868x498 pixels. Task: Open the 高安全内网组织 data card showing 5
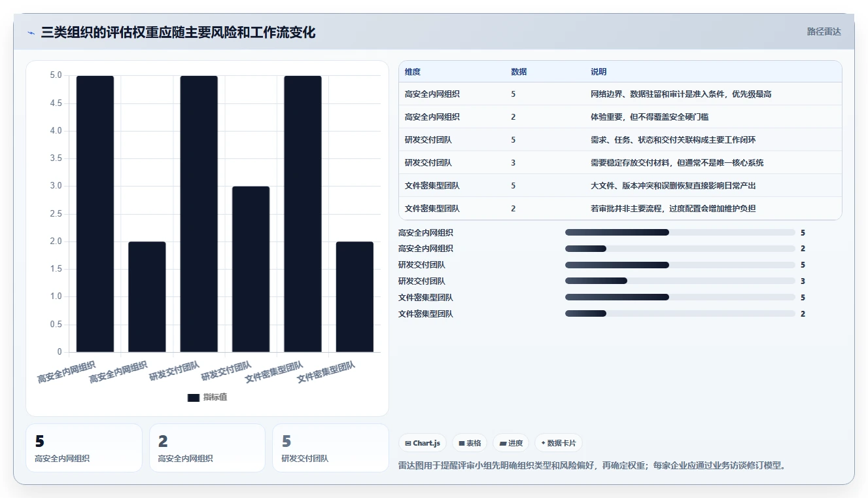(84, 448)
